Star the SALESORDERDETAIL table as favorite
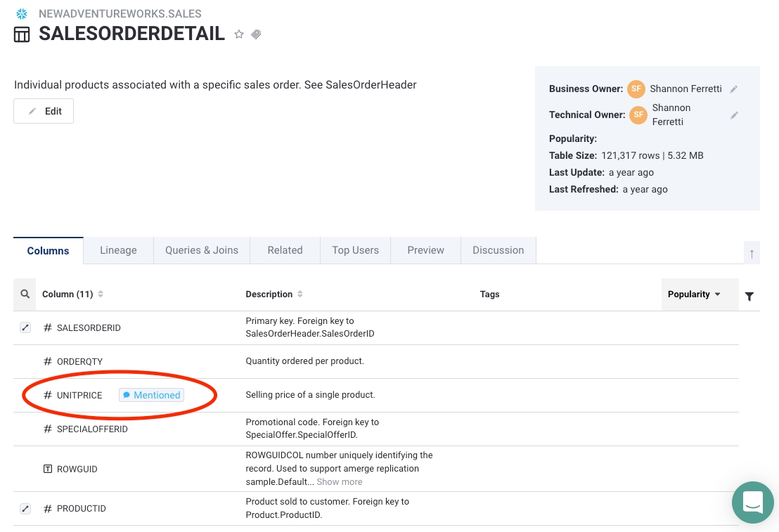 (239, 34)
